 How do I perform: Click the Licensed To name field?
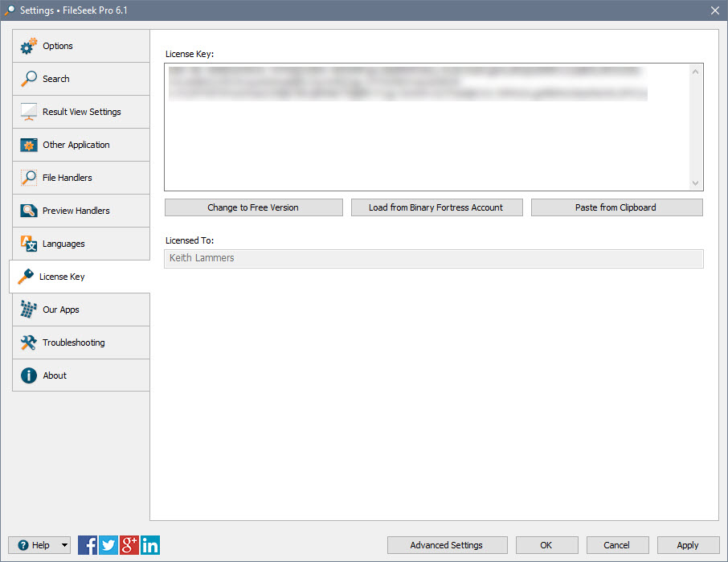click(434, 258)
